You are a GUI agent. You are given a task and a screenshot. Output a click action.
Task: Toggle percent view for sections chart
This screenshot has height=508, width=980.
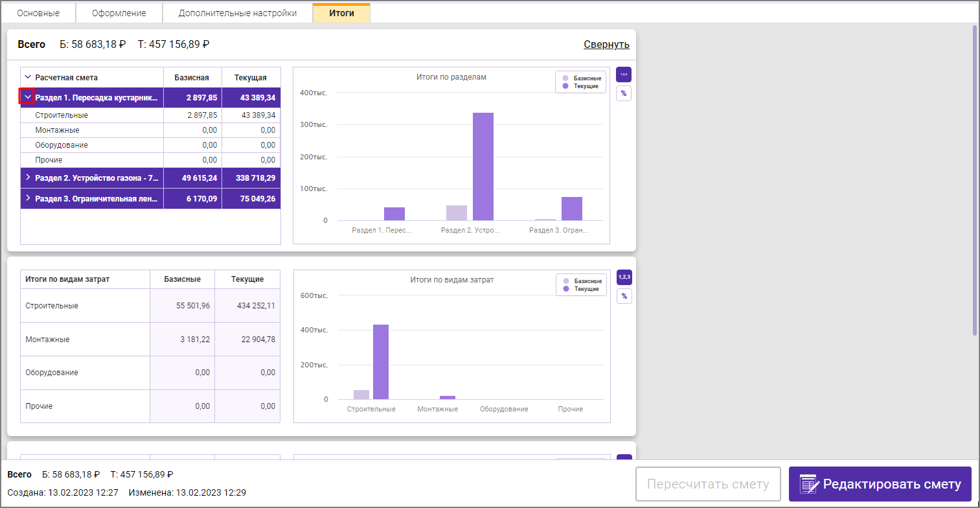click(x=623, y=93)
